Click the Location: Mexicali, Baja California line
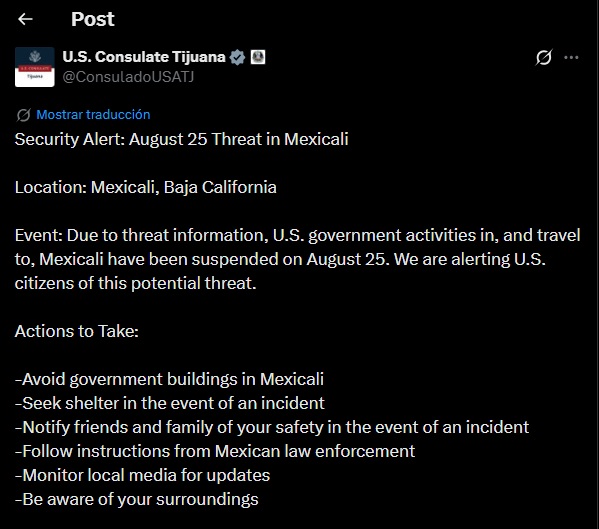The height and width of the screenshot is (529, 599). 146,188
